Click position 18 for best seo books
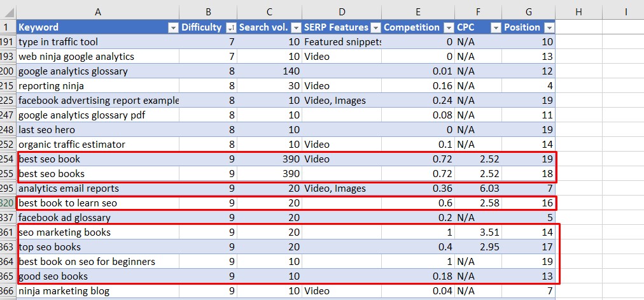Image resolution: width=644 pixels, height=300 pixels. click(529, 174)
